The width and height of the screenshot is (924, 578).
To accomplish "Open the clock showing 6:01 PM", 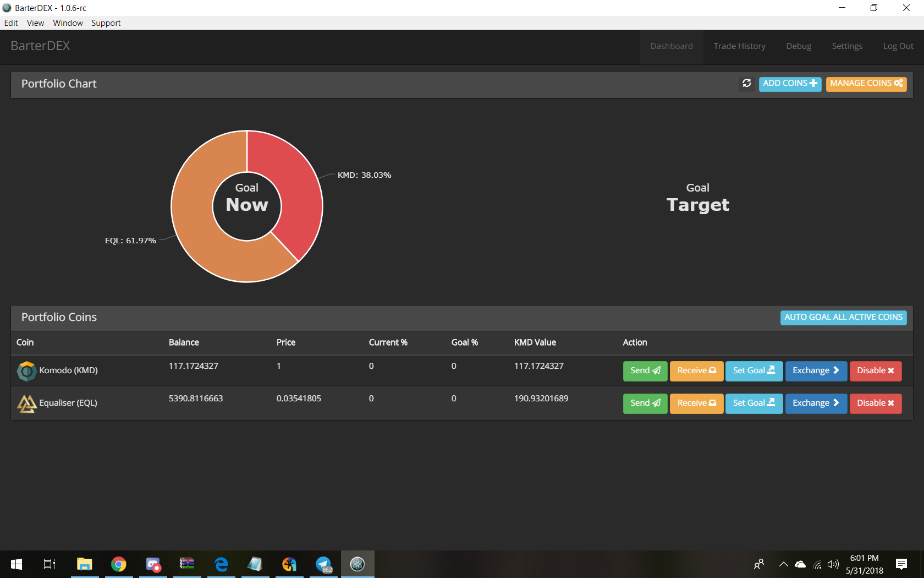I will (865, 564).
